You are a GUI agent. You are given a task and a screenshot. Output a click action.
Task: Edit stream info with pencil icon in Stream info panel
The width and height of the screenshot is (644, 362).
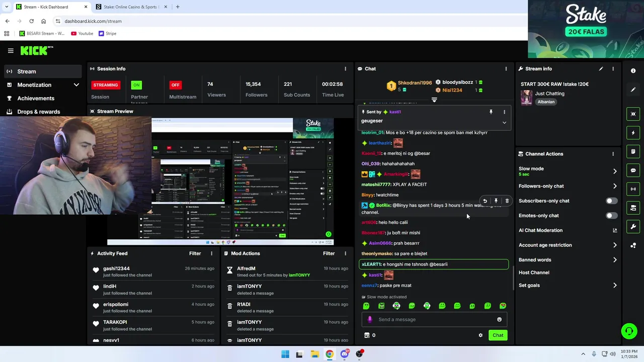coord(601,69)
